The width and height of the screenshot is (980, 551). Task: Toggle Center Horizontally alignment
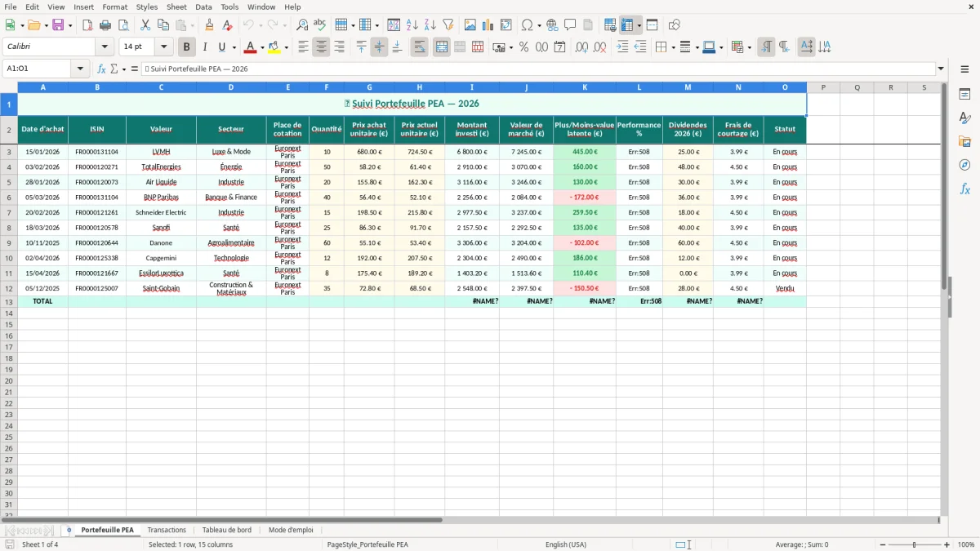click(x=321, y=47)
